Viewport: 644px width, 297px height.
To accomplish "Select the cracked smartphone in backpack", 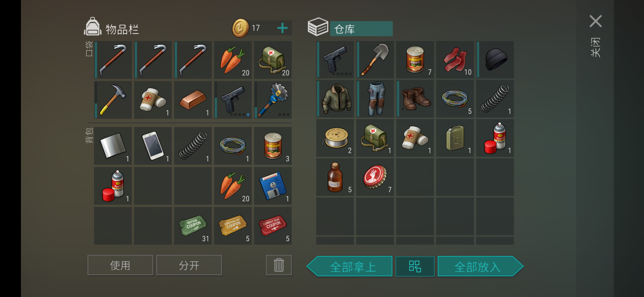I will click(153, 146).
